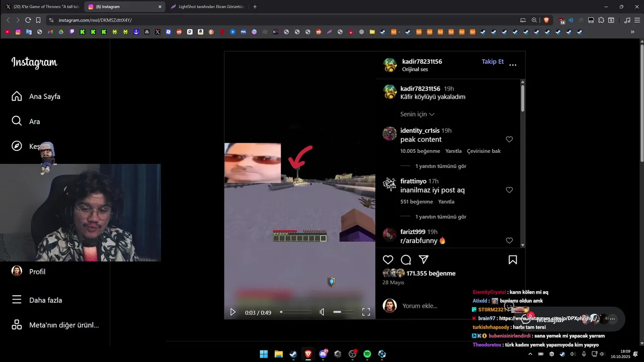The height and width of the screenshot is (362, 644).
Task: Open brain97's Instagram link in chat
Action: coord(549,318)
